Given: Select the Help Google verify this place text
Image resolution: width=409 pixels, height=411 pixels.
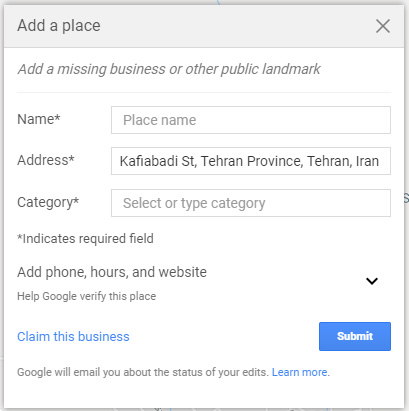Looking at the screenshot, I should pyautogui.click(x=87, y=296).
